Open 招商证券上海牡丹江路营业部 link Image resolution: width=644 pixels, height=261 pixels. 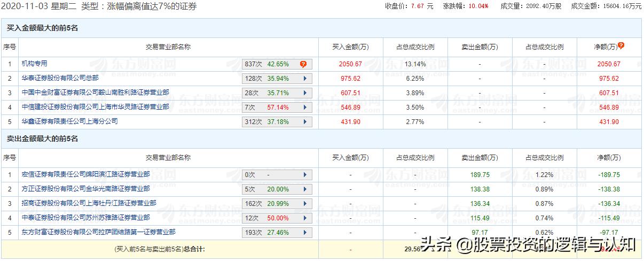point(89,203)
